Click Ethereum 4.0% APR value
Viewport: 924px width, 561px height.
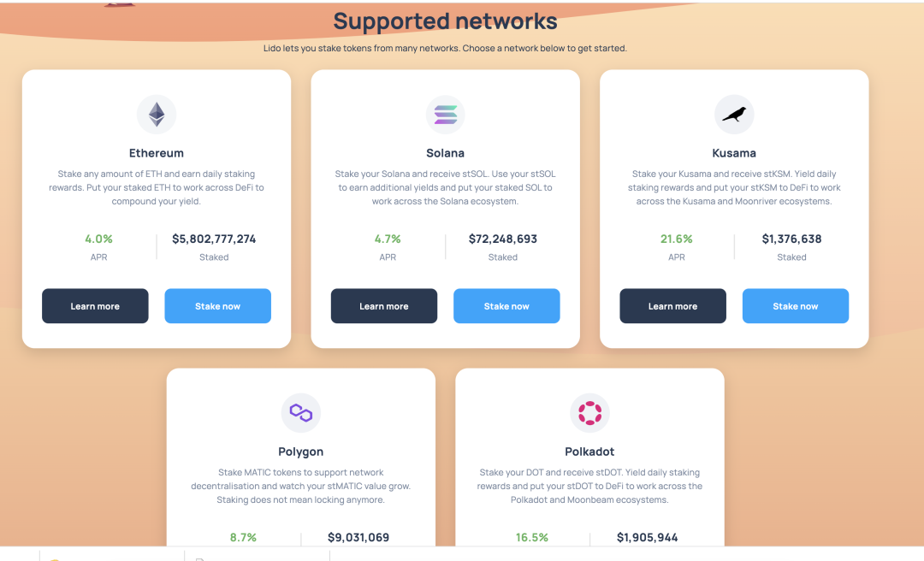98,239
